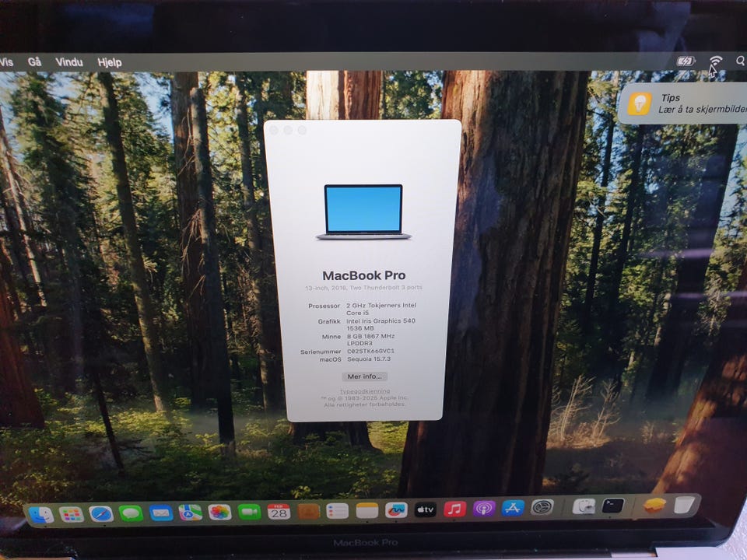Open Terminal from the Dock
The height and width of the screenshot is (560, 747).
click(612, 506)
